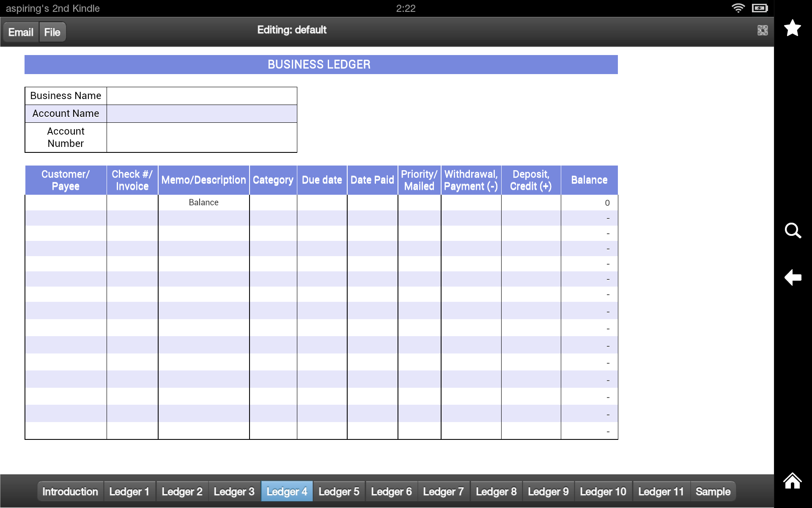Select the Business Name input cell

click(x=202, y=96)
